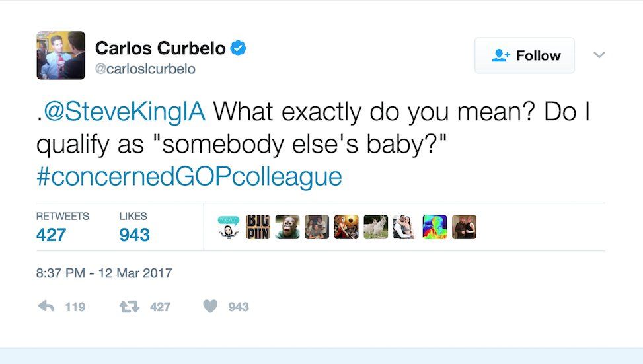Open the orangutan face liker avatar

point(287,227)
